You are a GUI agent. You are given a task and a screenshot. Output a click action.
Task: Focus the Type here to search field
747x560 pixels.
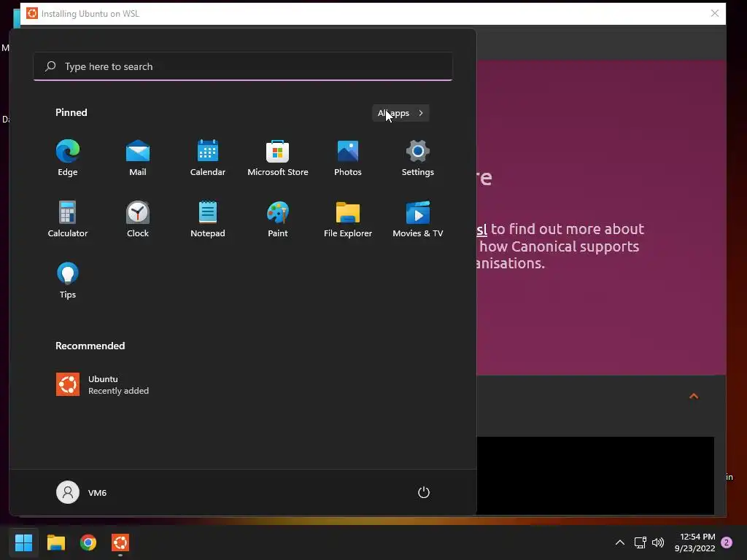tap(243, 66)
